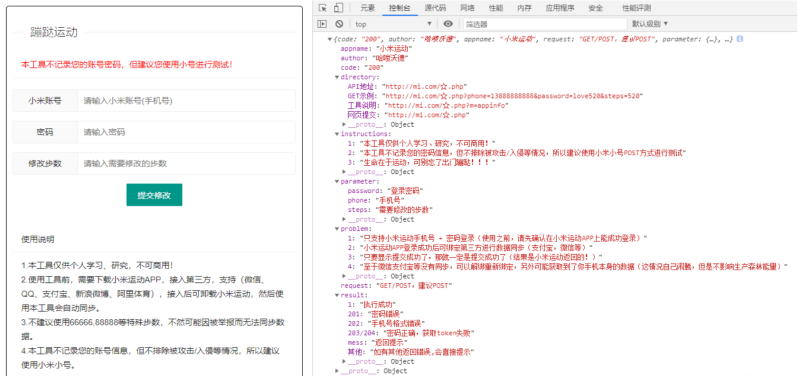Click the 网页提交 URL value

428,115
